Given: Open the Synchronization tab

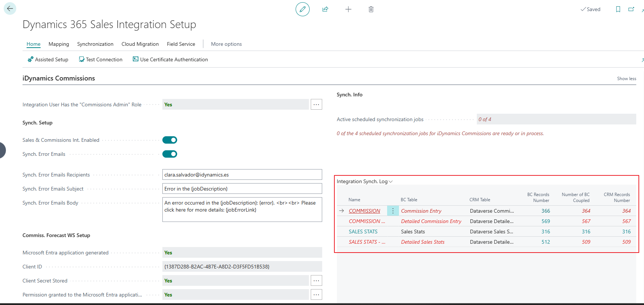Looking at the screenshot, I should point(95,44).
